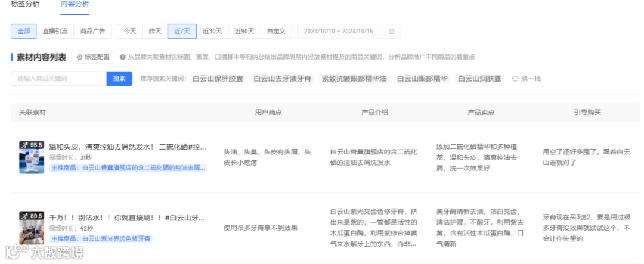The width and height of the screenshot is (644, 264).
Task: Choose the 近90天 time range
Action: 244,31
